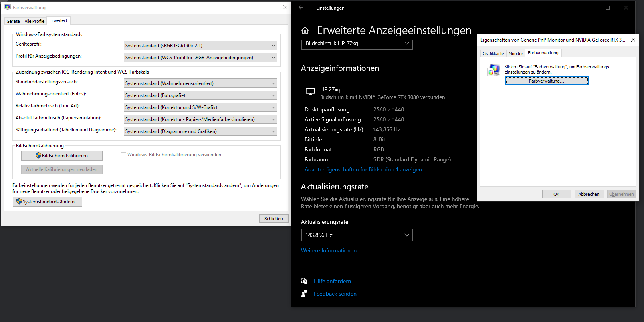Click the Bildschirm kalibrieren button
This screenshot has height=322, width=644.
pyautogui.click(x=62, y=156)
